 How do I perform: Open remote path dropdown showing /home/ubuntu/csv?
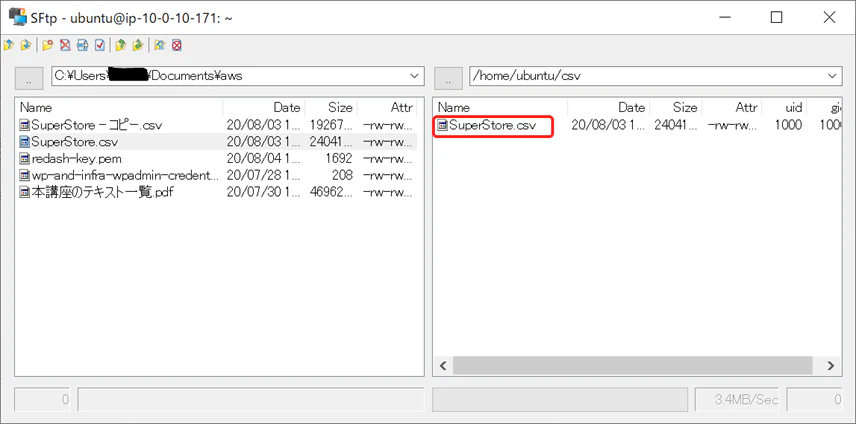832,76
